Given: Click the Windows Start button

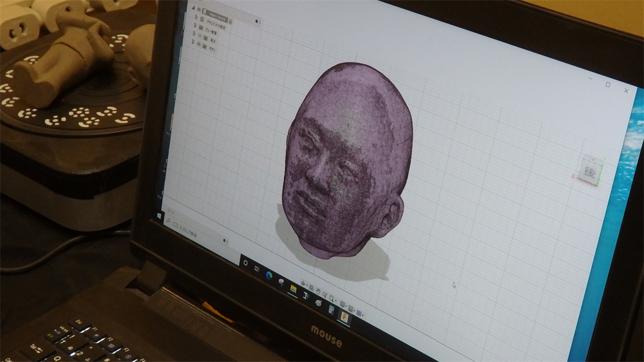Looking at the screenshot, I should 159,216.
